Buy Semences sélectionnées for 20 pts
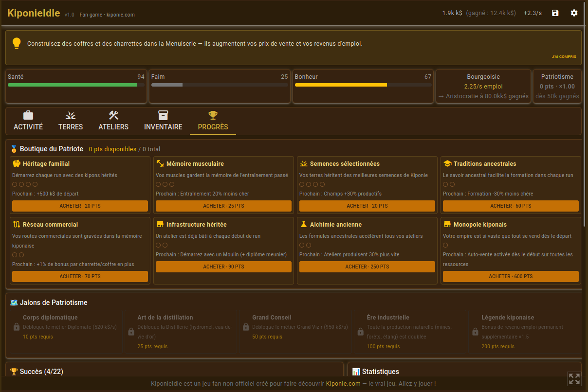The width and height of the screenshot is (588, 392). [x=367, y=206]
